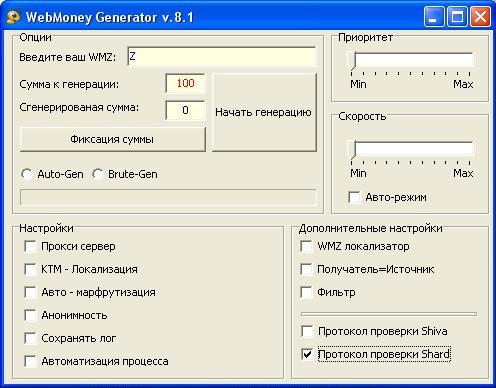This screenshot has height=388, width=496.
Task: Click the Приоритет slider thumb
Action: pyautogui.click(x=352, y=61)
